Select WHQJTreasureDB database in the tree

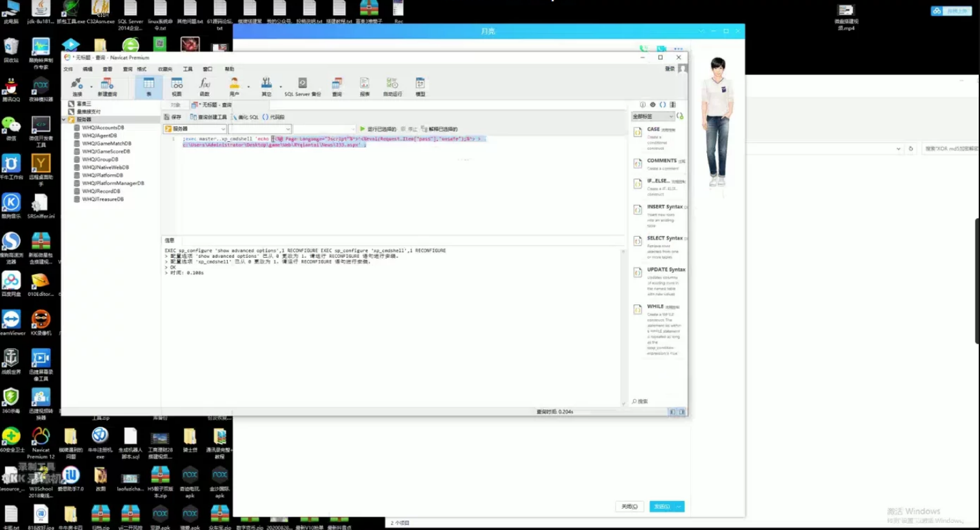(x=103, y=199)
